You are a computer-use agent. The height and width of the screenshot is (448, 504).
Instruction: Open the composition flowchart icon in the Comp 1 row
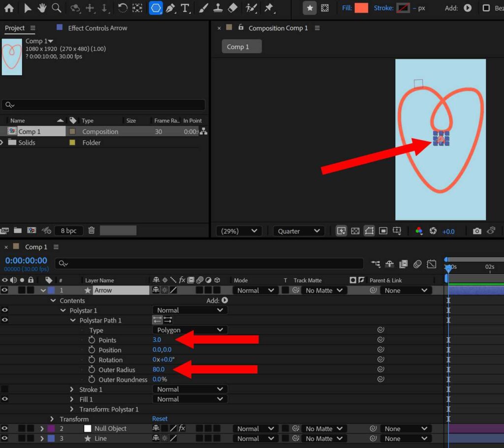(203, 131)
